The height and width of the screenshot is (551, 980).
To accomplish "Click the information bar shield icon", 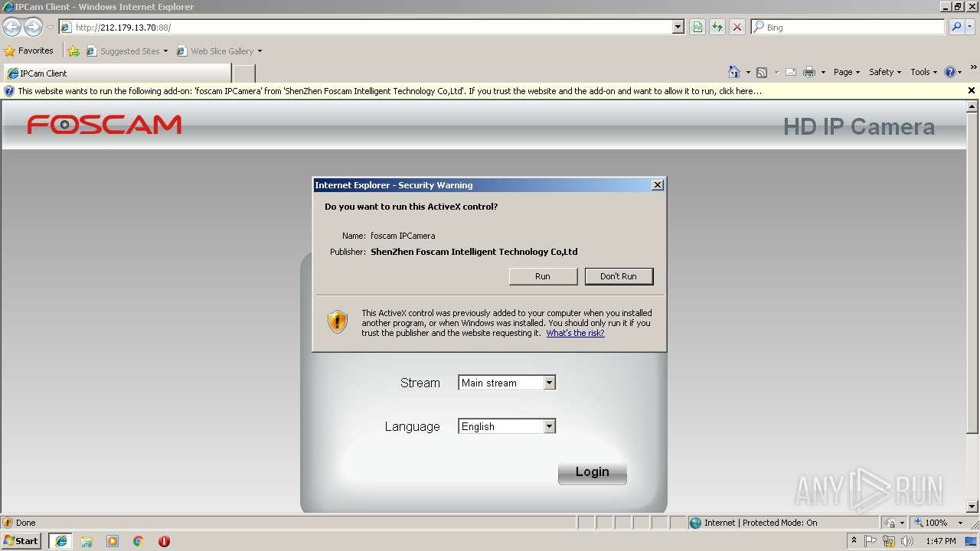I will click(9, 90).
